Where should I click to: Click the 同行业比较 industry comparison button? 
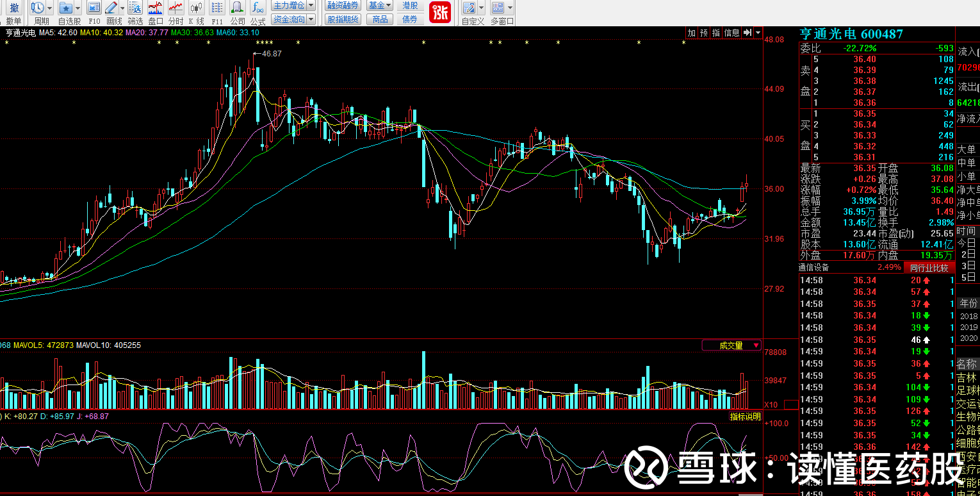tap(929, 268)
